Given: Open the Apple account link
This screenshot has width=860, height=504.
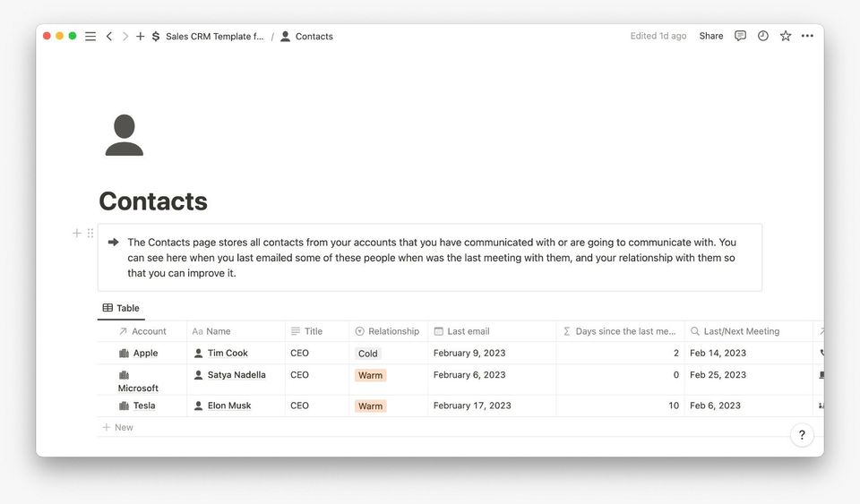Looking at the screenshot, I should (145, 354).
